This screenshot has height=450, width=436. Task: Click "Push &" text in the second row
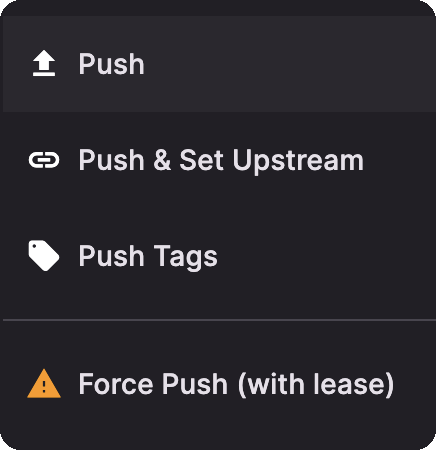125,160
